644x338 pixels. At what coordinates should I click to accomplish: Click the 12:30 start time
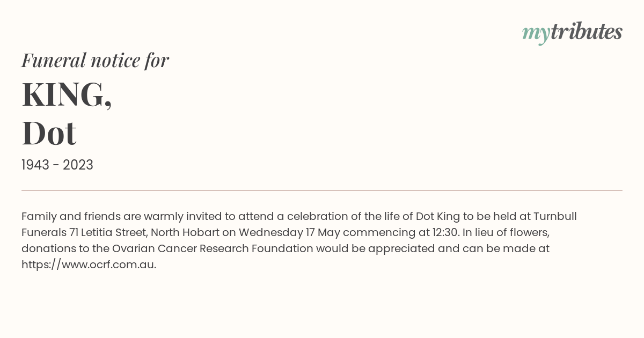point(447,232)
